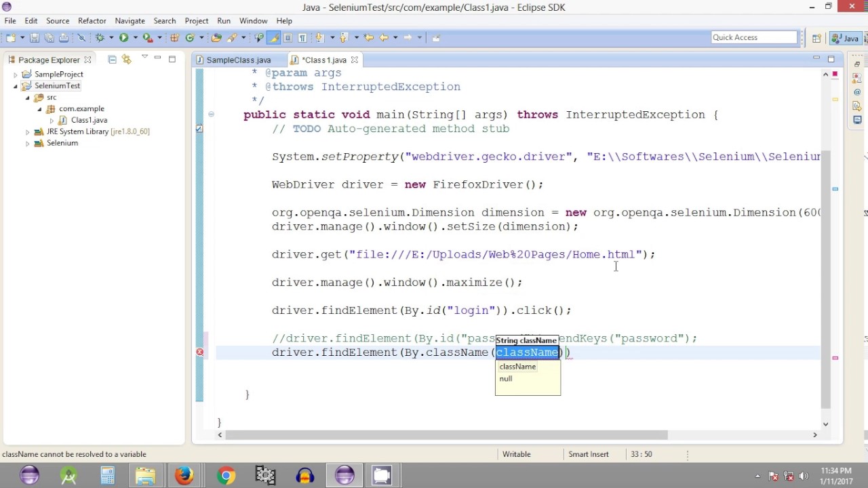This screenshot has height=488, width=868.
Task: Click the error marker on line gutter
Action: tap(200, 352)
